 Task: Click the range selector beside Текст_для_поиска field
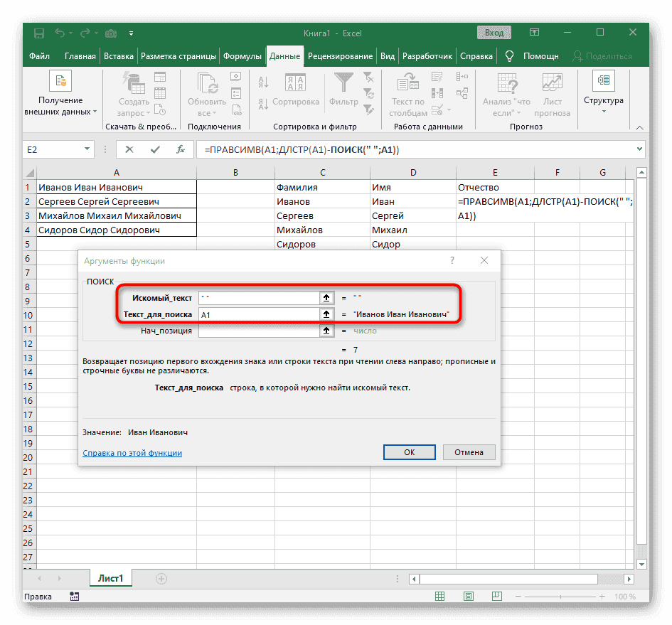326,314
